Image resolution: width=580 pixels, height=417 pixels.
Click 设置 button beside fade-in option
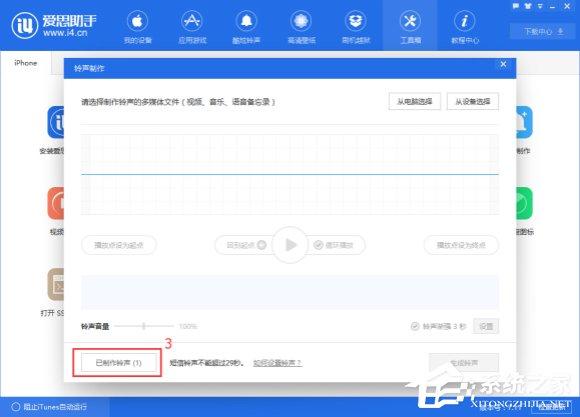coord(486,326)
